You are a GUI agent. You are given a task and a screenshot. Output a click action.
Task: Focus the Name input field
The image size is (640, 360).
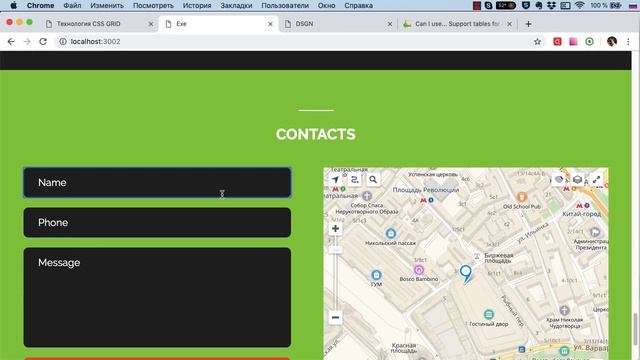(x=157, y=182)
